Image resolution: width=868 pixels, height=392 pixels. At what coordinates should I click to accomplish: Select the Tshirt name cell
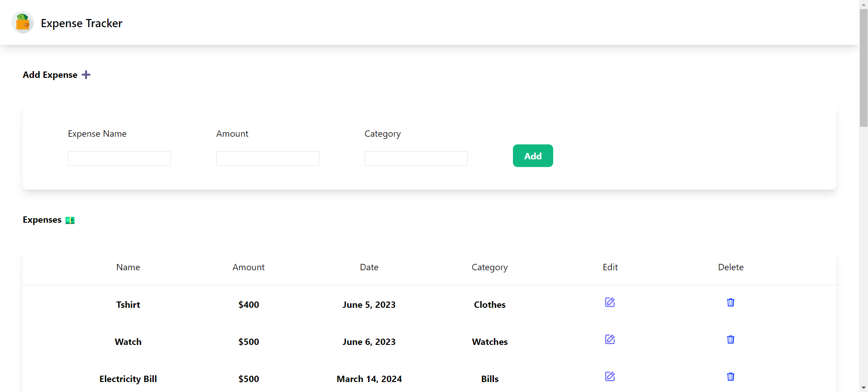(x=128, y=305)
